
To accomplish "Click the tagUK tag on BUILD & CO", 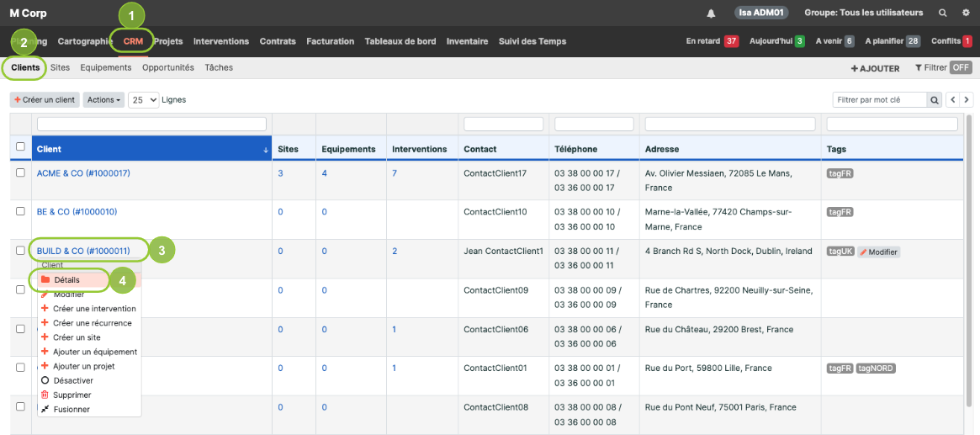I will click(840, 252).
